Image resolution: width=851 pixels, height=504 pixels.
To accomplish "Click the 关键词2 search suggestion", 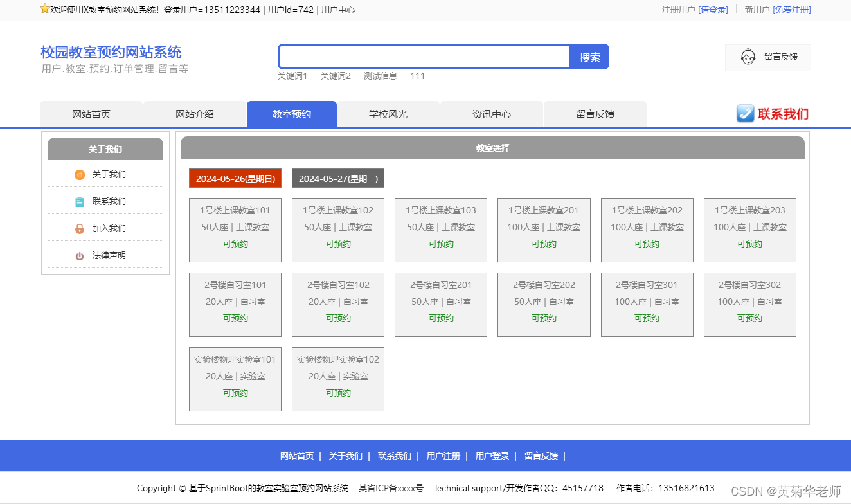I will click(x=336, y=76).
